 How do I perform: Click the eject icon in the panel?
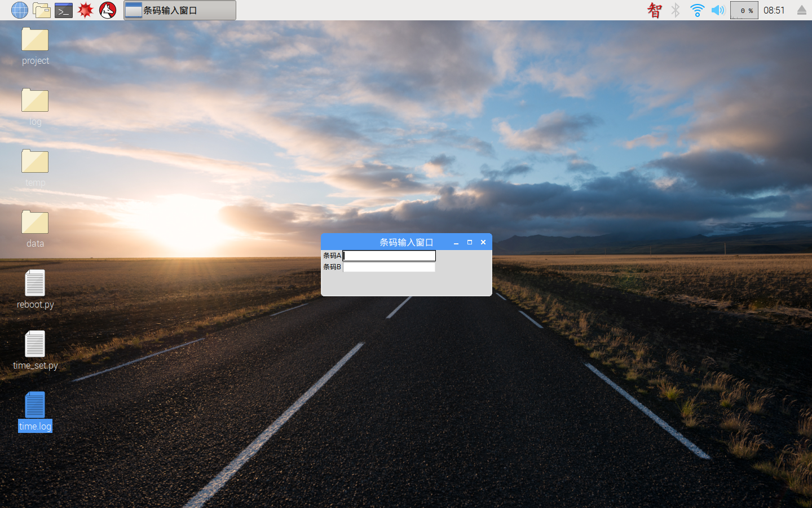click(x=802, y=10)
